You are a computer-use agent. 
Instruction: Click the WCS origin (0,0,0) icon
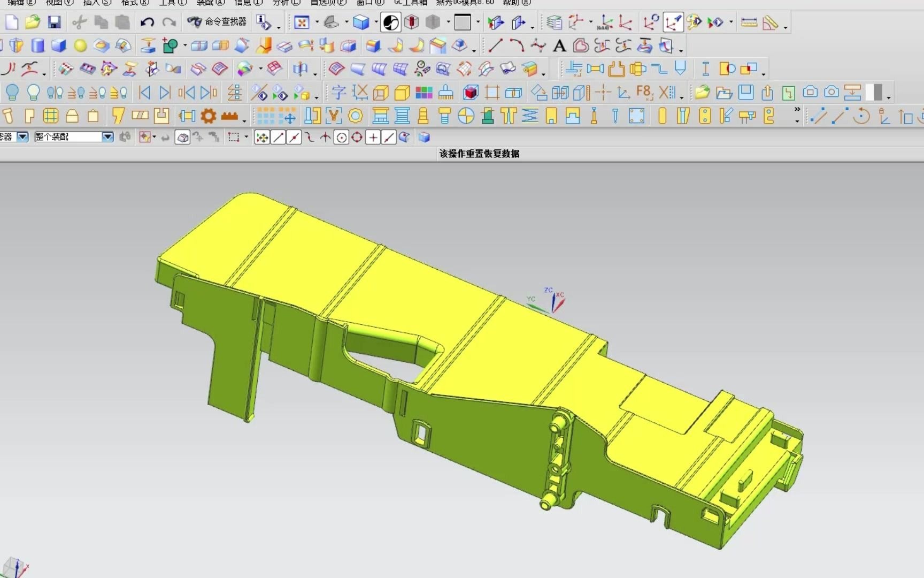[605, 22]
